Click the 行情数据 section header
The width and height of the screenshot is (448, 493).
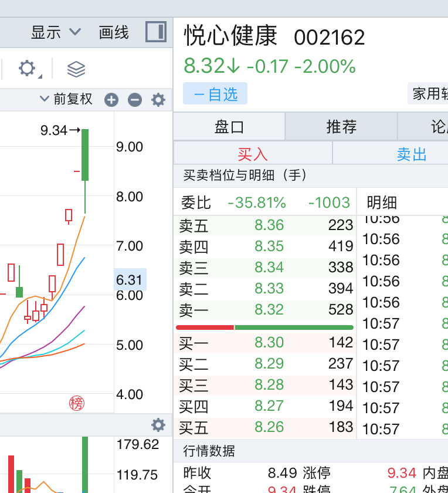click(209, 451)
